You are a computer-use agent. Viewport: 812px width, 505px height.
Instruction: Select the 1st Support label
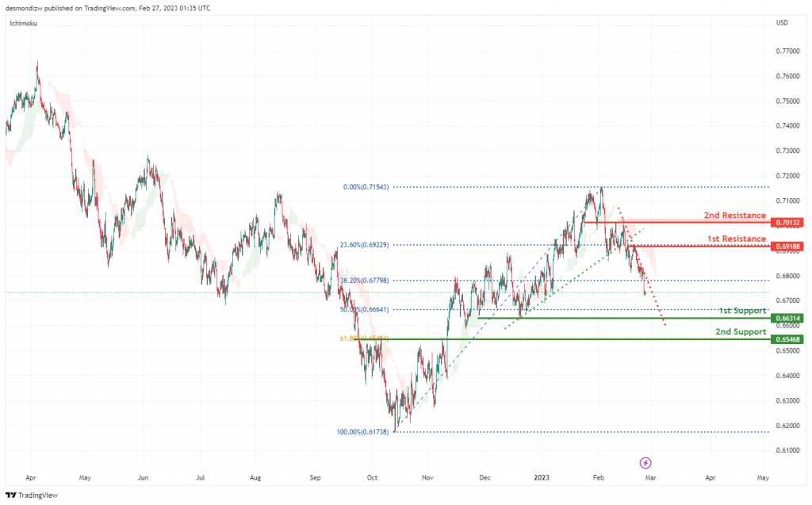pos(742,310)
